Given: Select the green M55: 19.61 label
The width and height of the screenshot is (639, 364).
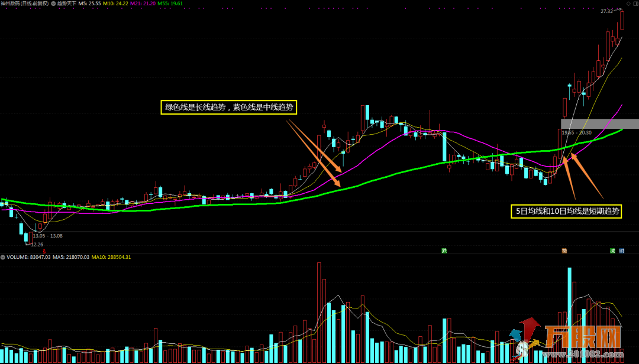Looking at the screenshot, I should pos(170,4).
